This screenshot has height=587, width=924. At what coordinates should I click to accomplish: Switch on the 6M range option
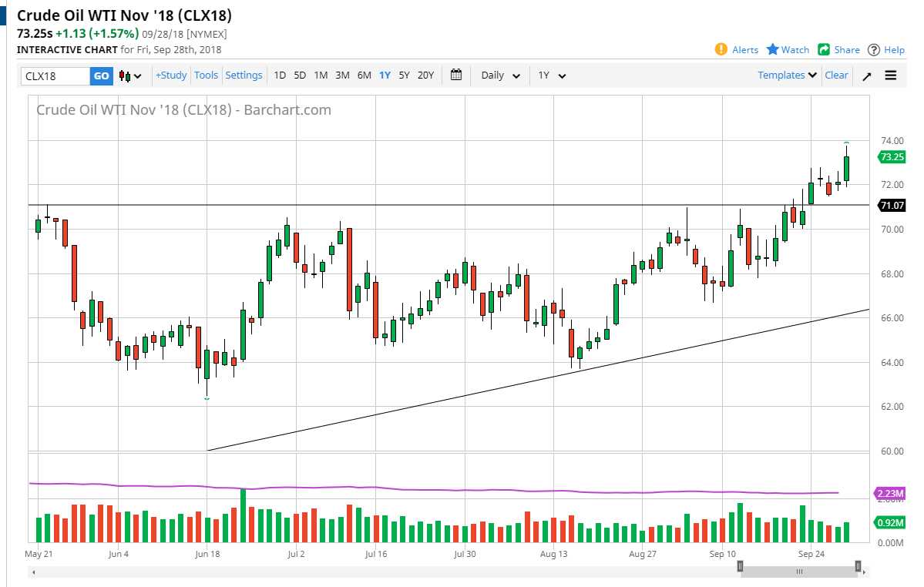pos(364,75)
